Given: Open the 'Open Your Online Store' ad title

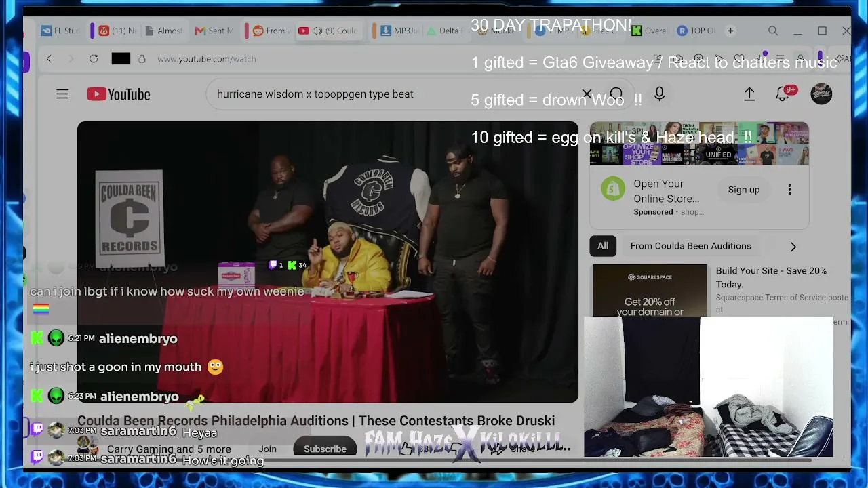Looking at the screenshot, I should (666, 191).
